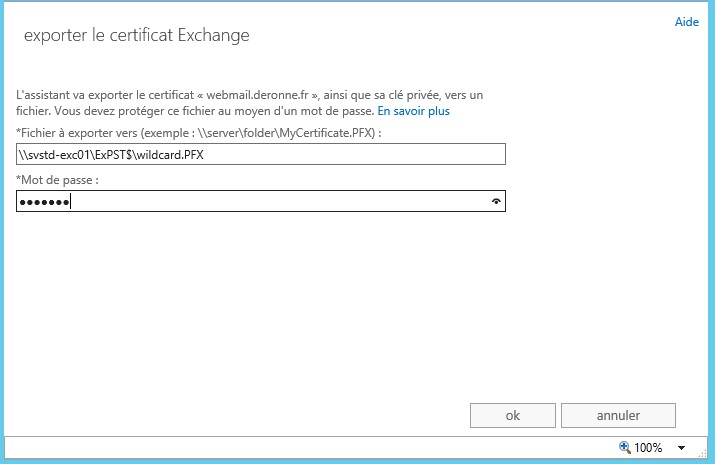Screen dimensions: 715x464
Task: Focus the Mot de passe field
Action: click(261, 201)
